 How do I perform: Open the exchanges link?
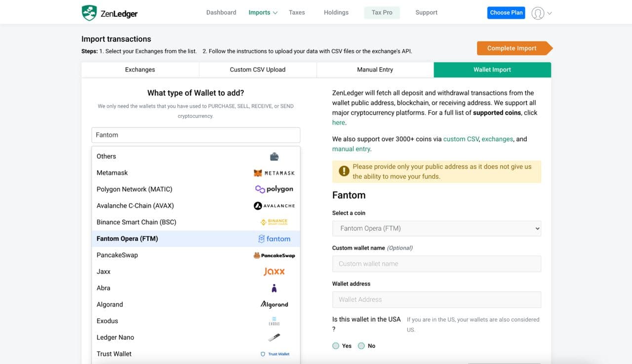click(497, 139)
